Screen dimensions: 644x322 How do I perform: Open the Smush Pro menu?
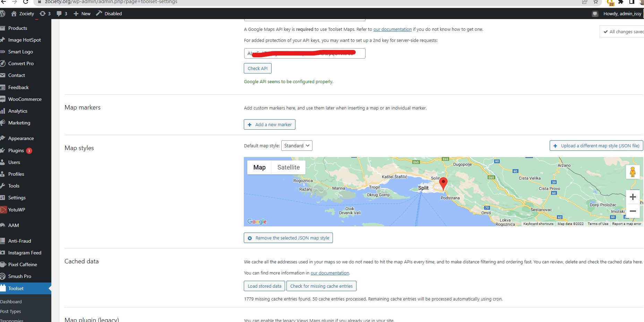pos(19,276)
